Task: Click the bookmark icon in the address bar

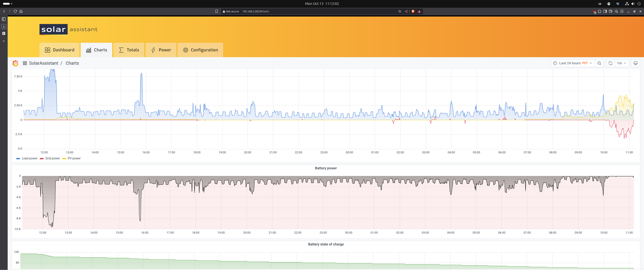Action: (216, 11)
